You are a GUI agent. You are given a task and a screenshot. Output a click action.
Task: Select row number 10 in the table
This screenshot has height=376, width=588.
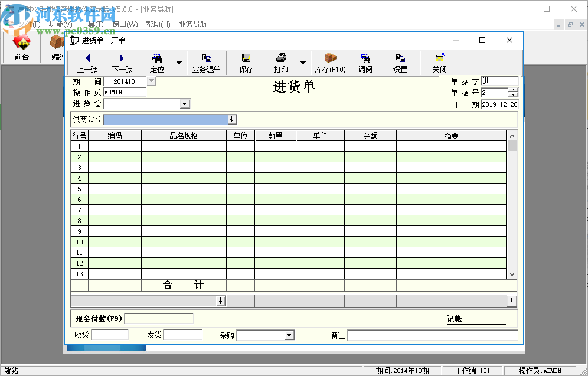tap(79, 242)
